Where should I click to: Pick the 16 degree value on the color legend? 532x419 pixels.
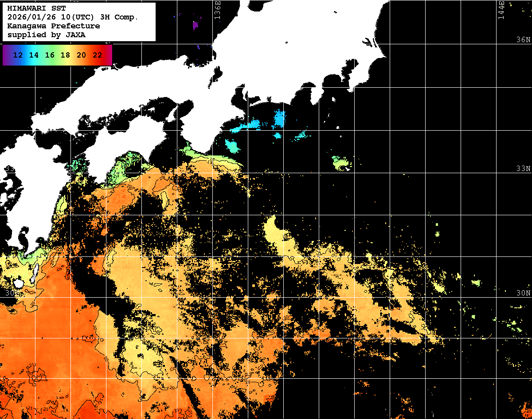coord(50,55)
